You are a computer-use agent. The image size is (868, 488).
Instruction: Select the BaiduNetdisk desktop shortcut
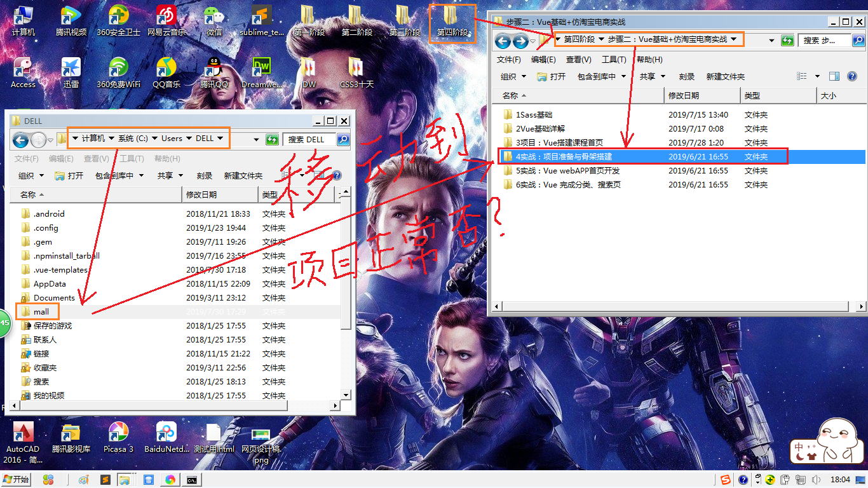(166, 438)
